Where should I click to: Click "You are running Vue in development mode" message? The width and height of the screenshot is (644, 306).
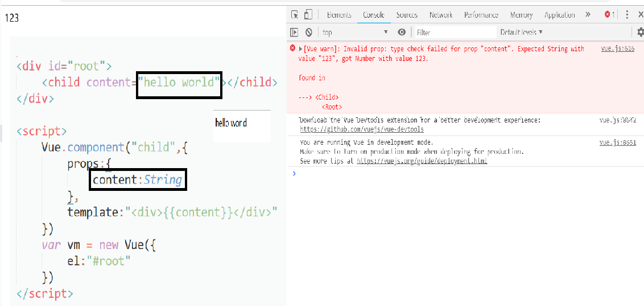(366, 142)
